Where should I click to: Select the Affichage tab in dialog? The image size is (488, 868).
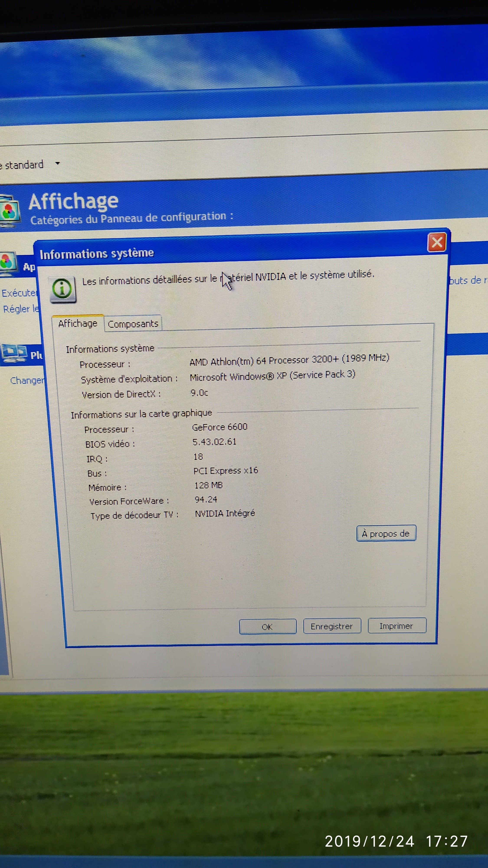78,324
